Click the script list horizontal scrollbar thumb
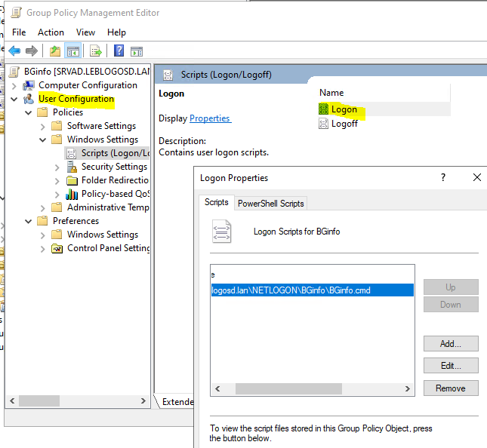The image size is (487, 448). tap(288, 388)
